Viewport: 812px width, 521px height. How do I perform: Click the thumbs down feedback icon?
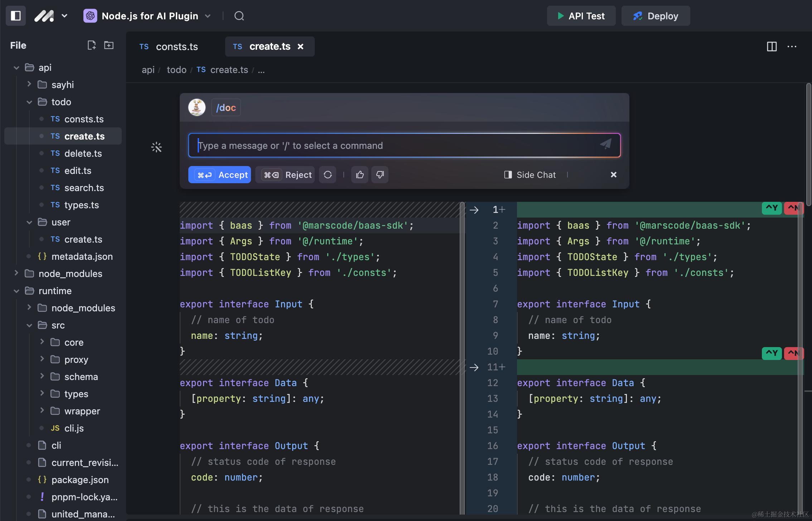(x=380, y=175)
